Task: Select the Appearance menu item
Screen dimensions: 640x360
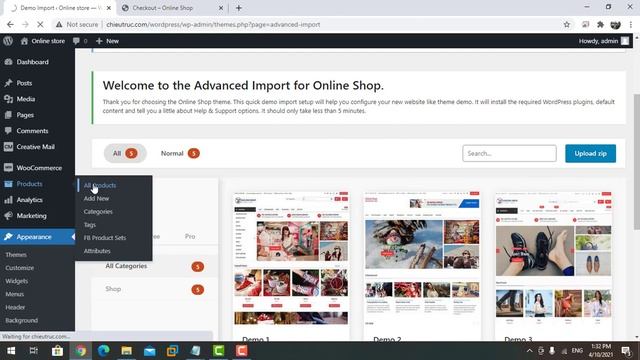Action: click(37, 237)
